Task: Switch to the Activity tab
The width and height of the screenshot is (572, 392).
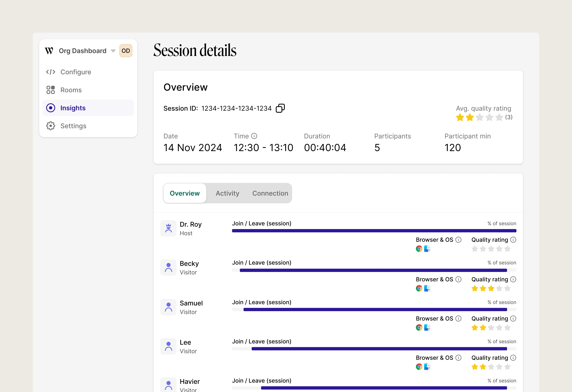Action: (x=227, y=193)
